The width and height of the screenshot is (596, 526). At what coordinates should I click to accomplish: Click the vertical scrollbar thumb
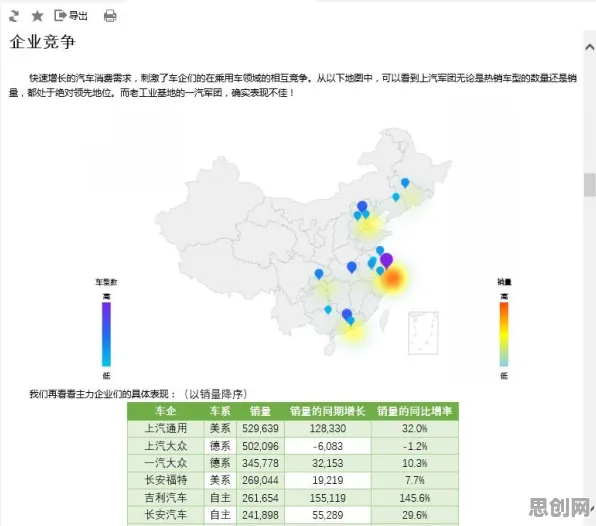click(x=590, y=185)
